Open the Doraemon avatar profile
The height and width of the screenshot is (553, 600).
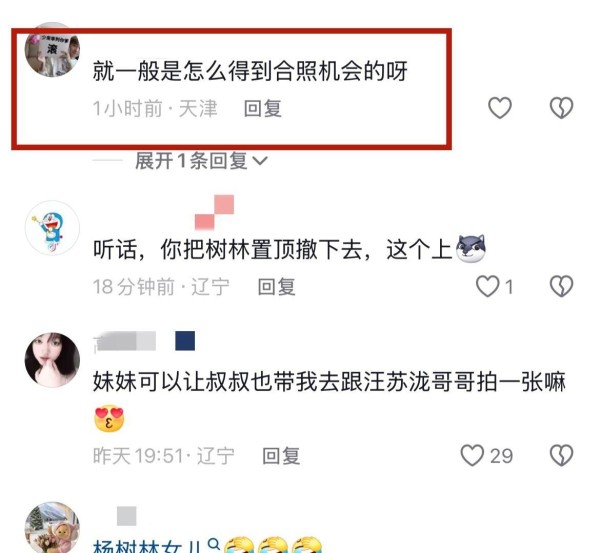pyautogui.click(x=52, y=228)
